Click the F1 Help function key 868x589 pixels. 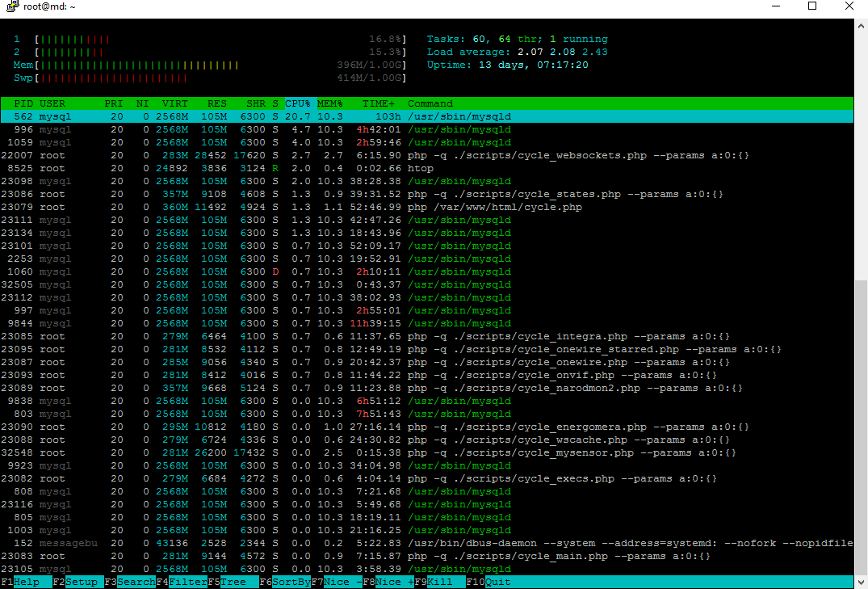26,582
